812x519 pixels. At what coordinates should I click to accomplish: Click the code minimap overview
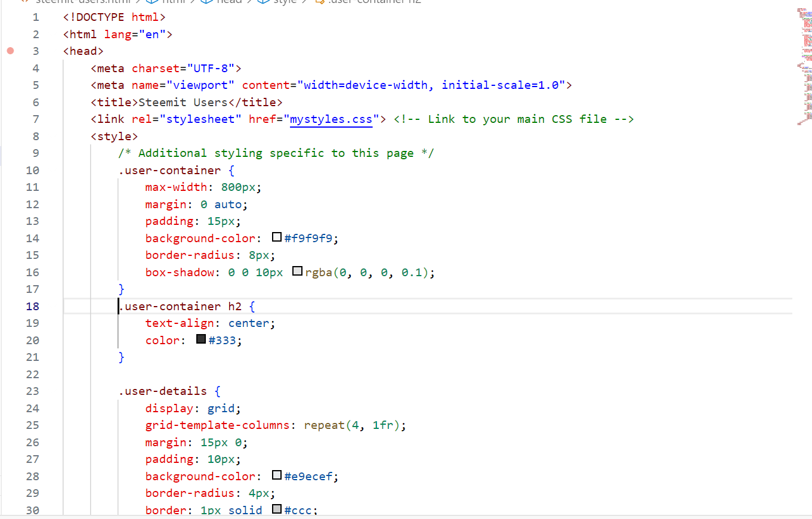coord(804,66)
